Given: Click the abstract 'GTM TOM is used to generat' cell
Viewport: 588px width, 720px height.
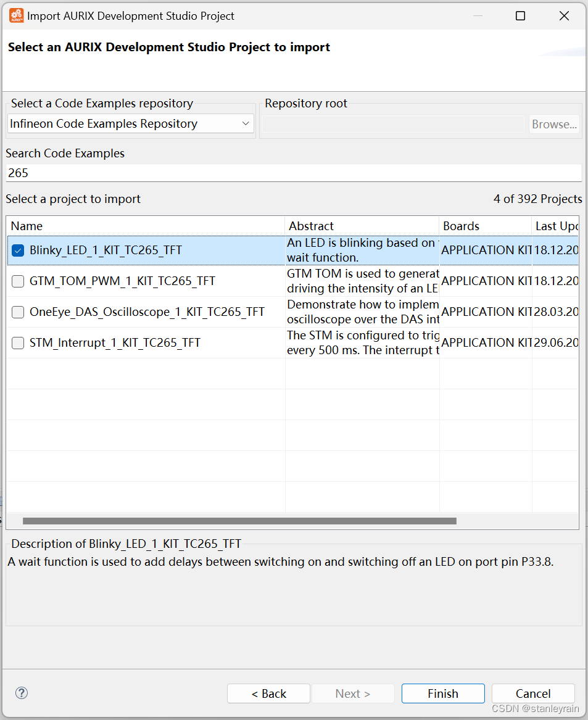Looking at the screenshot, I should (362, 281).
